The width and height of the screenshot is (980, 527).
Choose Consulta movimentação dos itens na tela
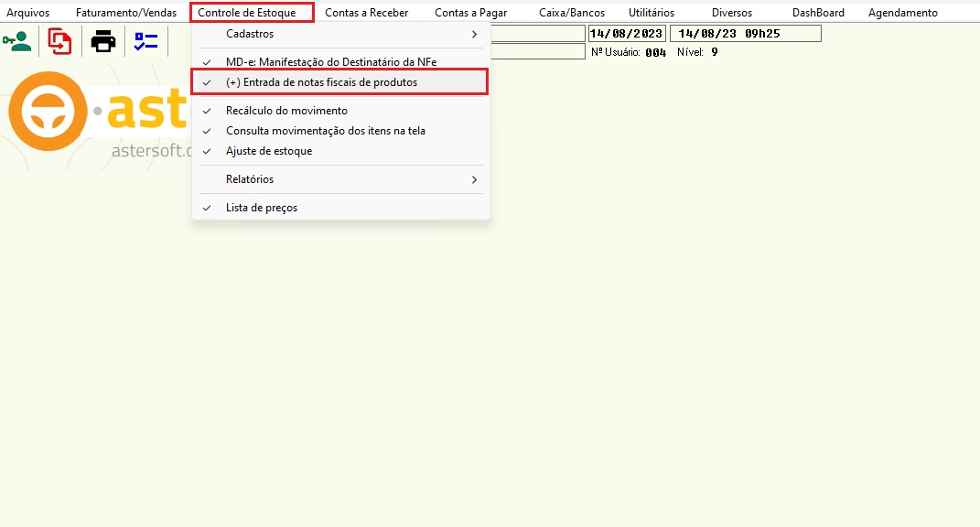point(340,131)
